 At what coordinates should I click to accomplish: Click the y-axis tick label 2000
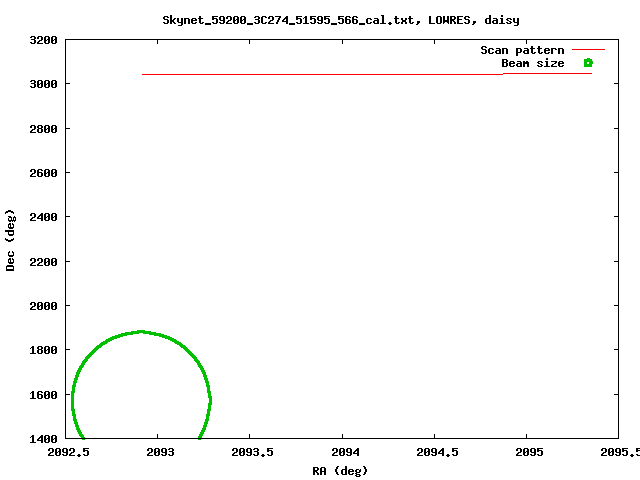[43, 306]
